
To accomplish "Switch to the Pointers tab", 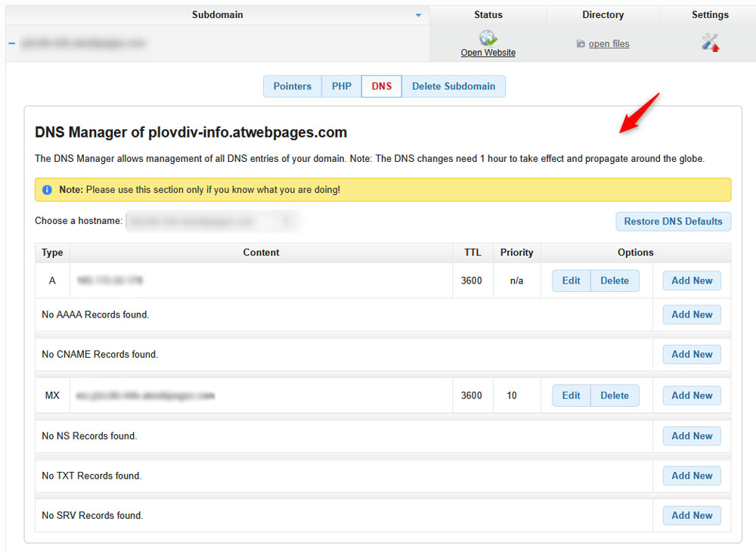I will click(x=293, y=86).
